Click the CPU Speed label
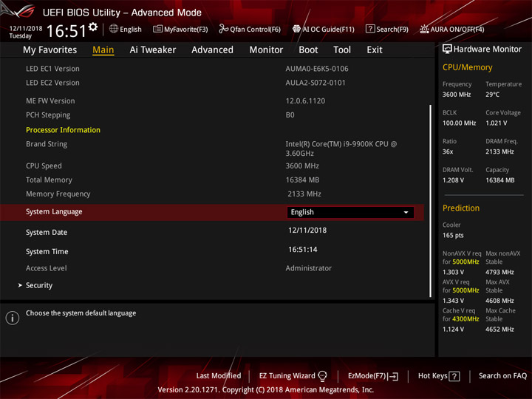The width and height of the screenshot is (532, 399). point(44,166)
